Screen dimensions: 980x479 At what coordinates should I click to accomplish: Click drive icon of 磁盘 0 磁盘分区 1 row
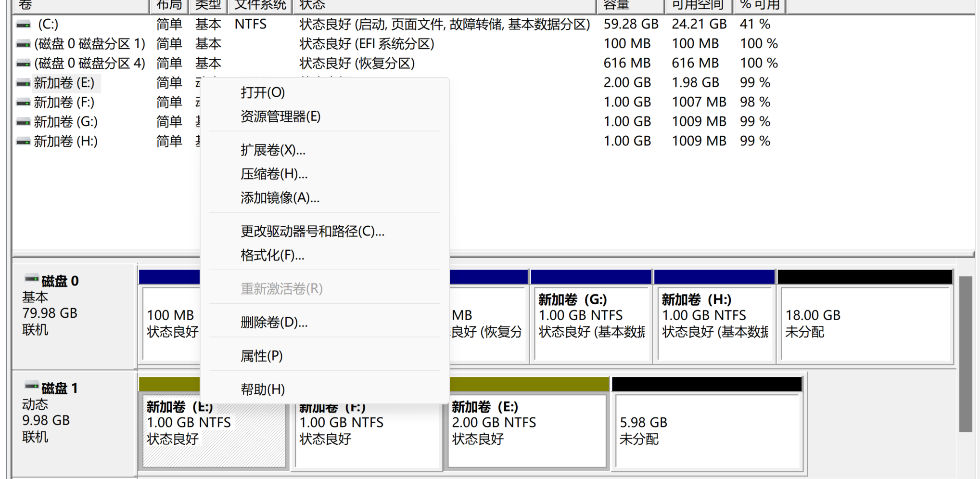[23, 44]
